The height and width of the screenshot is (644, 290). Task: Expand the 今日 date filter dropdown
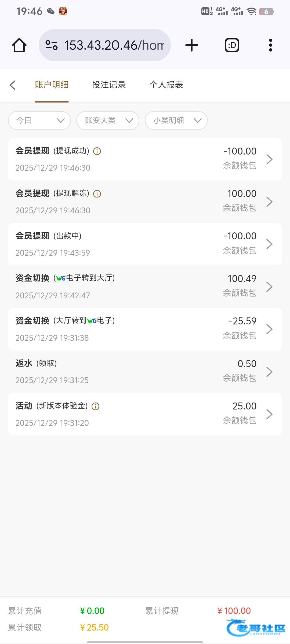[x=39, y=120]
